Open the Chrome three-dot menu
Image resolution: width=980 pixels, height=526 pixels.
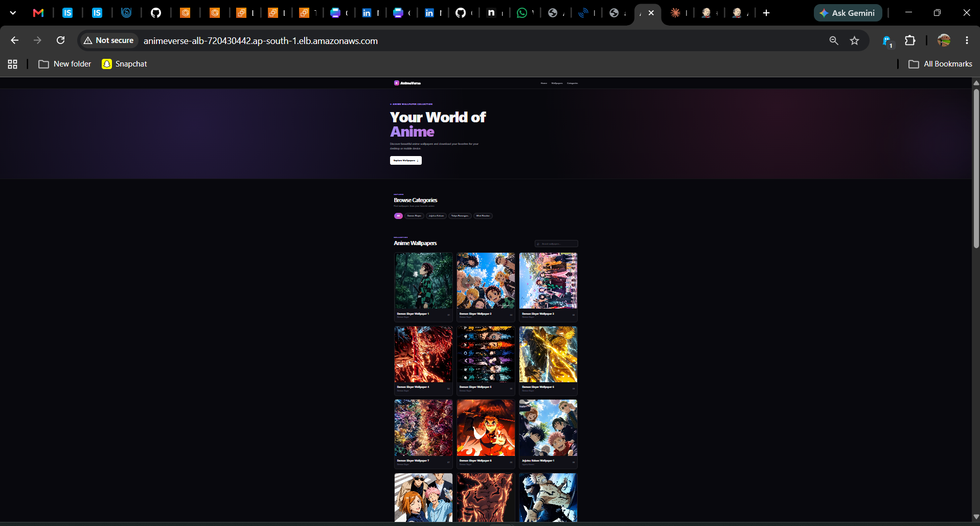click(x=967, y=40)
